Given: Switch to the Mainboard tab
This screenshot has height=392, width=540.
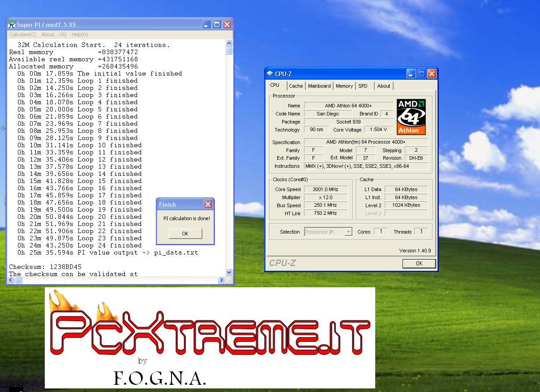Looking at the screenshot, I should click(x=319, y=86).
